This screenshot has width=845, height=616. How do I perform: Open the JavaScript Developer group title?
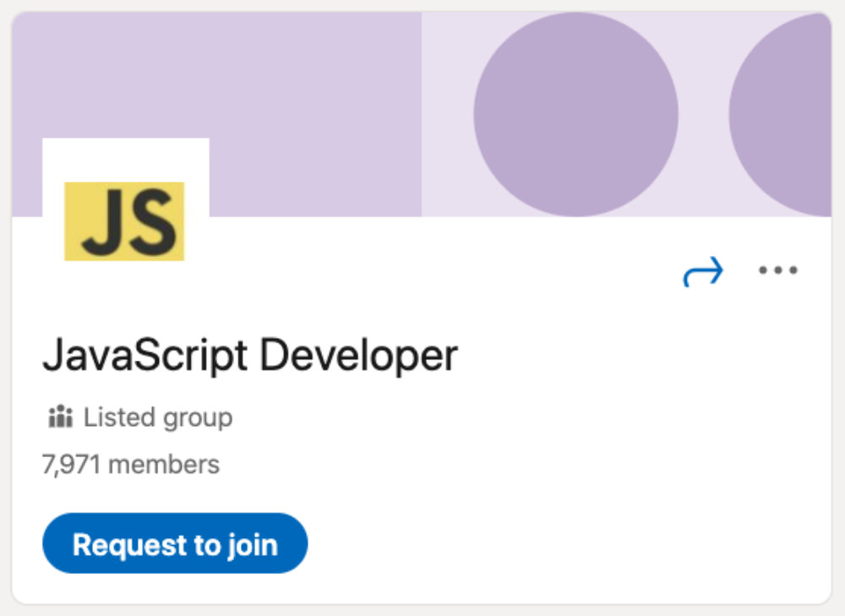250,355
